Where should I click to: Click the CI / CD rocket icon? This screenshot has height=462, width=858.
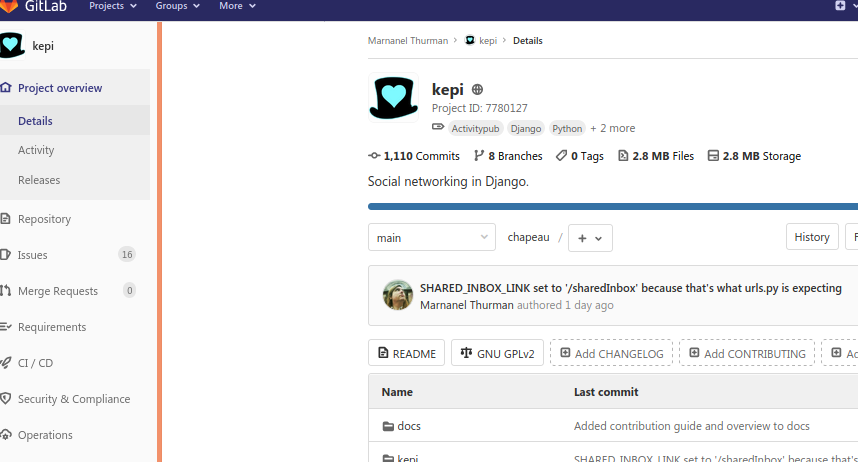(5, 362)
